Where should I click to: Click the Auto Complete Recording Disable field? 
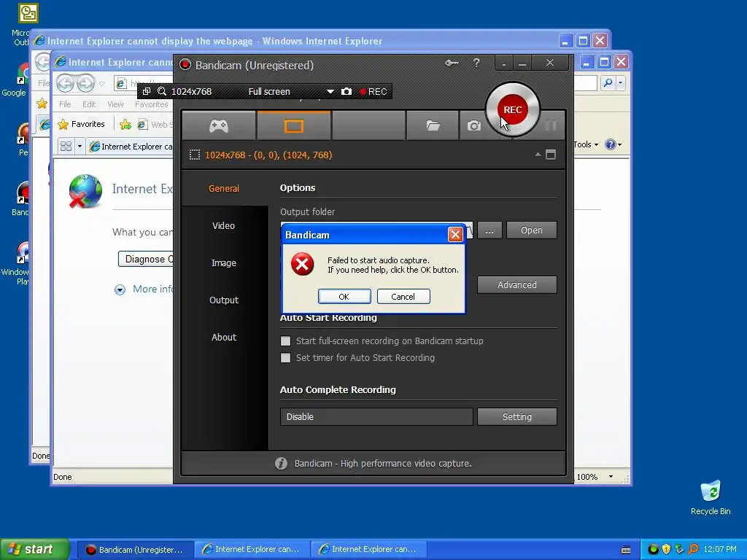click(376, 416)
